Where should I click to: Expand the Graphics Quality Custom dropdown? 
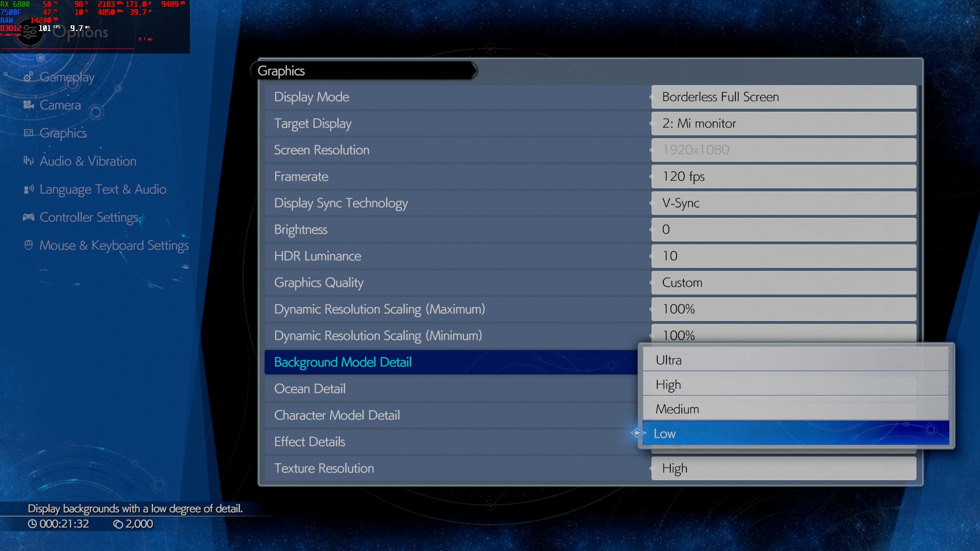tap(783, 283)
